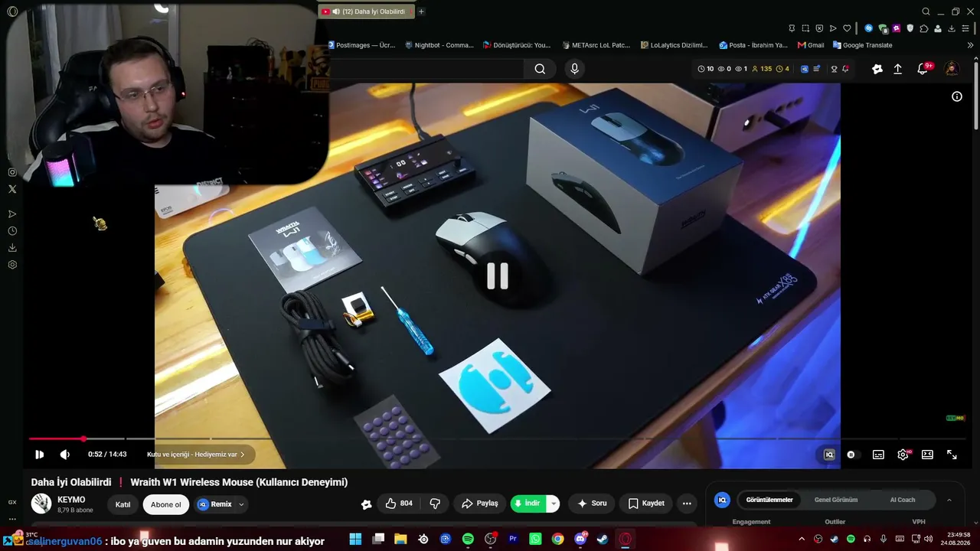Open the browser extensions puzzle icon
The image size is (980, 551).
click(x=924, y=28)
